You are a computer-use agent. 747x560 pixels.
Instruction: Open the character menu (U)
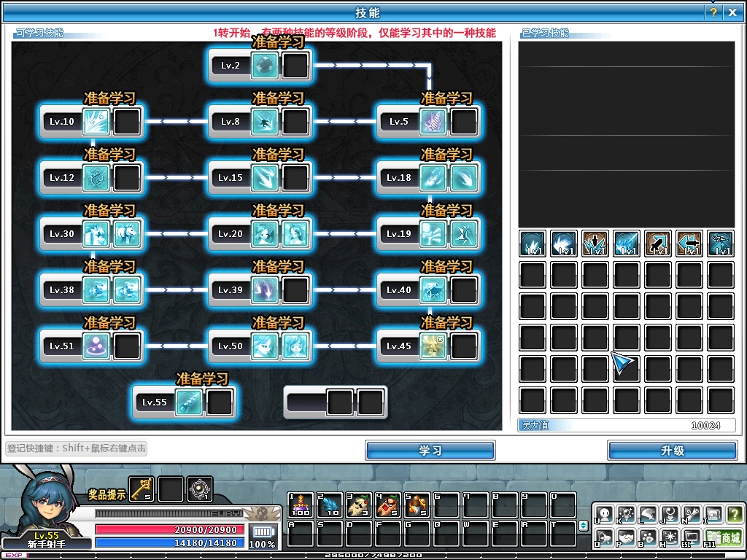(x=604, y=514)
